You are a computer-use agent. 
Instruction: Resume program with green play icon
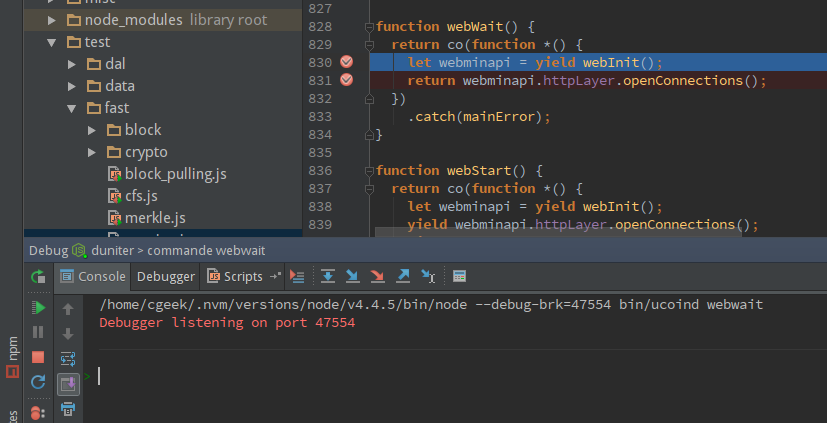pyautogui.click(x=38, y=307)
